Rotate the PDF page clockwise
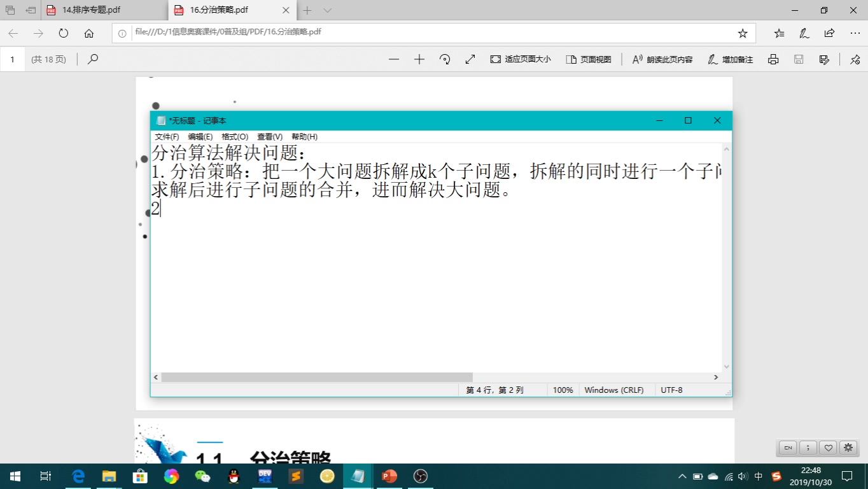Image resolution: width=868 pixels, height=489 pixels. [445, 59]
